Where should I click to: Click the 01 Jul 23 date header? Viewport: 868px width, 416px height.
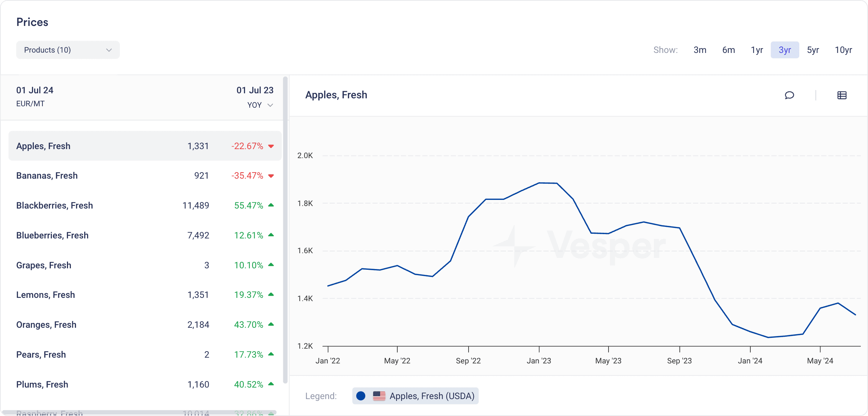(255, 90)
